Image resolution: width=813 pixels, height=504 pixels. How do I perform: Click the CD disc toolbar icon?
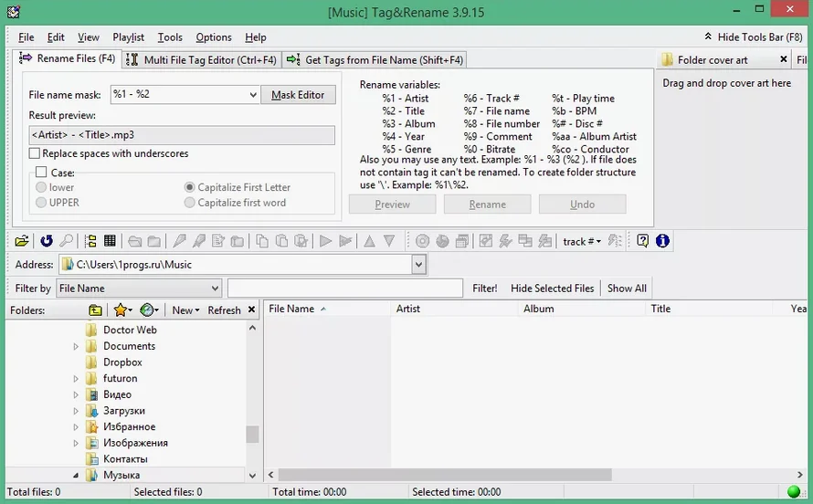coord(422,241)
